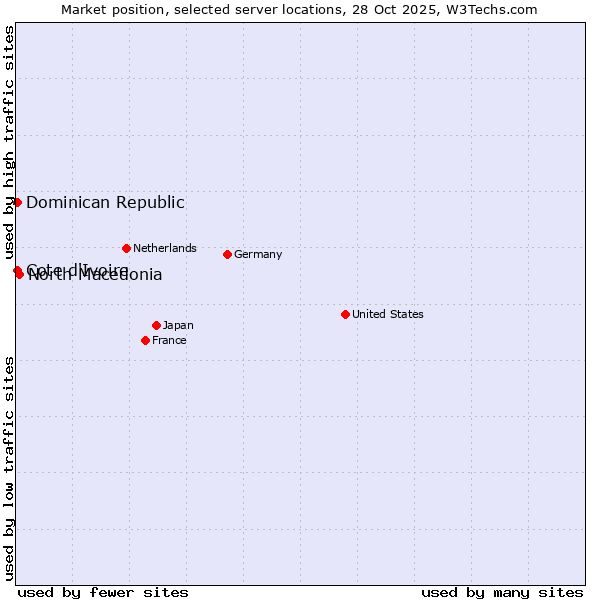Click the Japan text label
The height and width of the screenshot is (600, 600).
(x=178, y=325)
